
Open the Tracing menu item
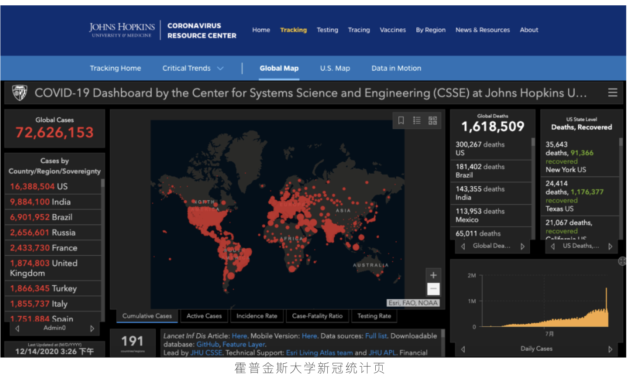pos(359,30)
